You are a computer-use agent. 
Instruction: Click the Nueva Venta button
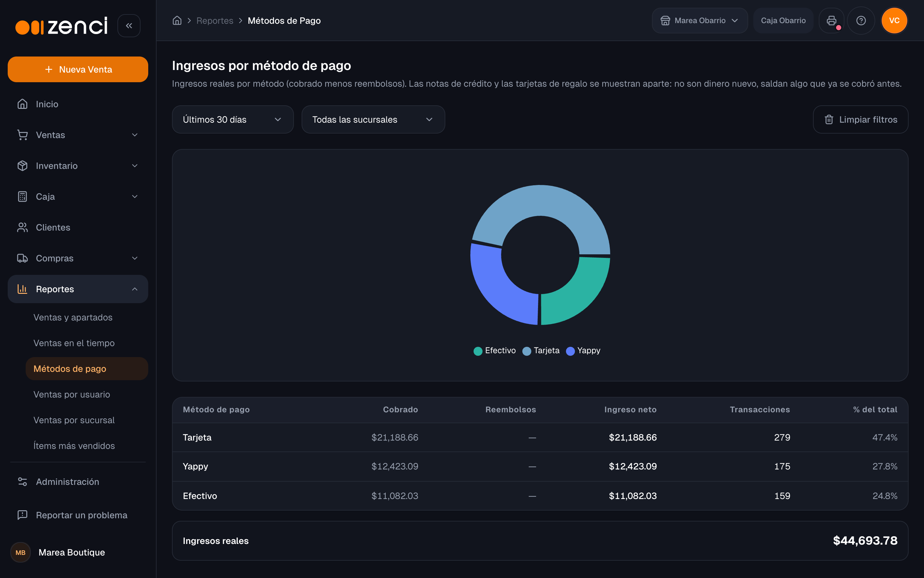(x=78, y=69)
